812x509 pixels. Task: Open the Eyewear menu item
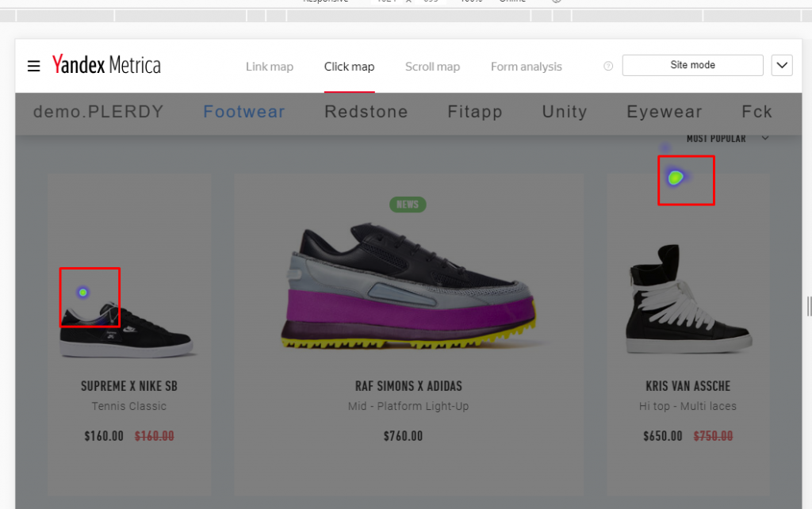pyautogui.click(x=665, y=112)
